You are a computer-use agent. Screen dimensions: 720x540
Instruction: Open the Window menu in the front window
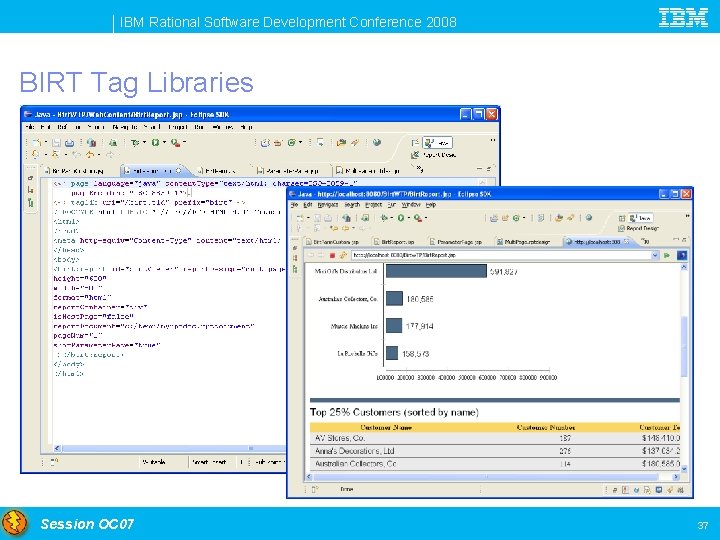pos(411,205)
